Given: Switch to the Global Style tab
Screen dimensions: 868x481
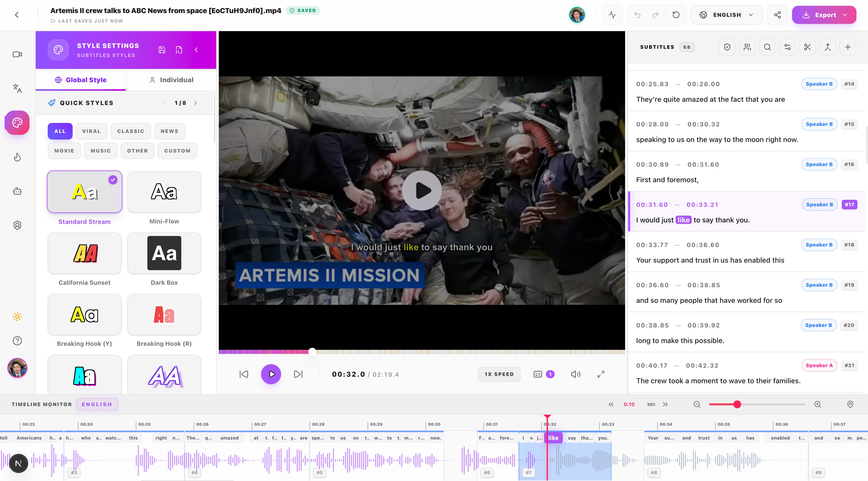Looking at the screenshot, I should click(81, 80).
